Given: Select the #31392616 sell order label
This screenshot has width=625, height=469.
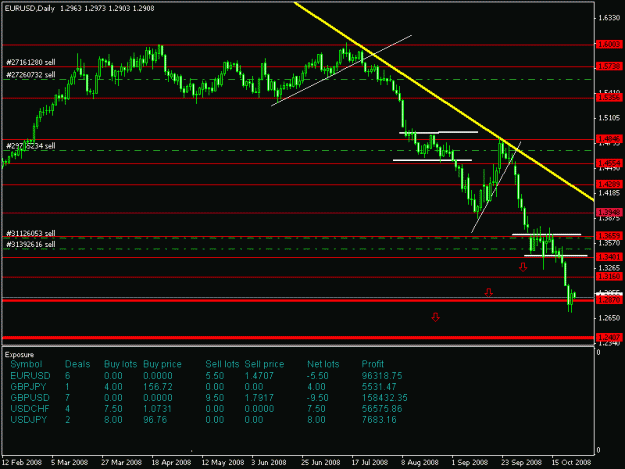Looking at the screenshot, I should click(x=31, y=244).
